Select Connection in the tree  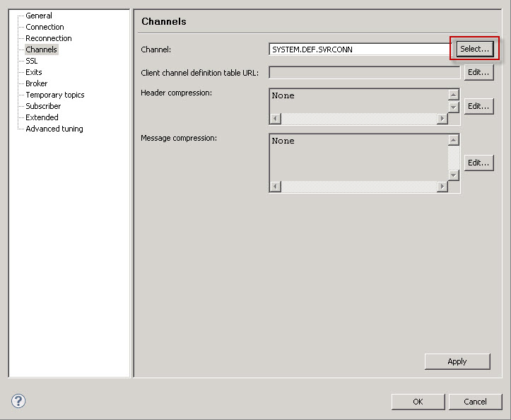pos(45,27)
